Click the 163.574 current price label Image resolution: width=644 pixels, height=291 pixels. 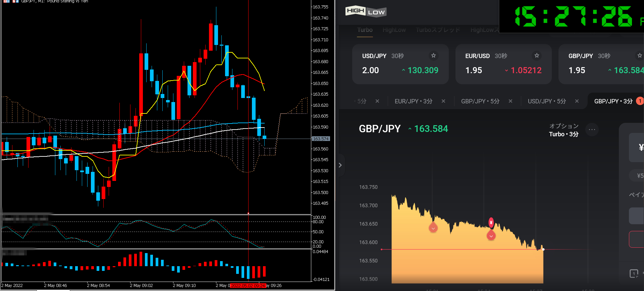pos(321,139)
